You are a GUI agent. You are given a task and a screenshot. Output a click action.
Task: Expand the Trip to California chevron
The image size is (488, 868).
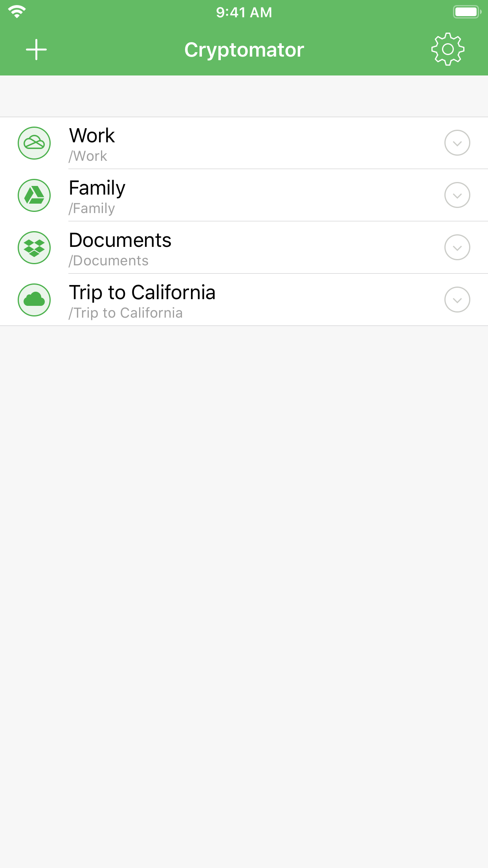pyautogui.click(x=457, y=300)
